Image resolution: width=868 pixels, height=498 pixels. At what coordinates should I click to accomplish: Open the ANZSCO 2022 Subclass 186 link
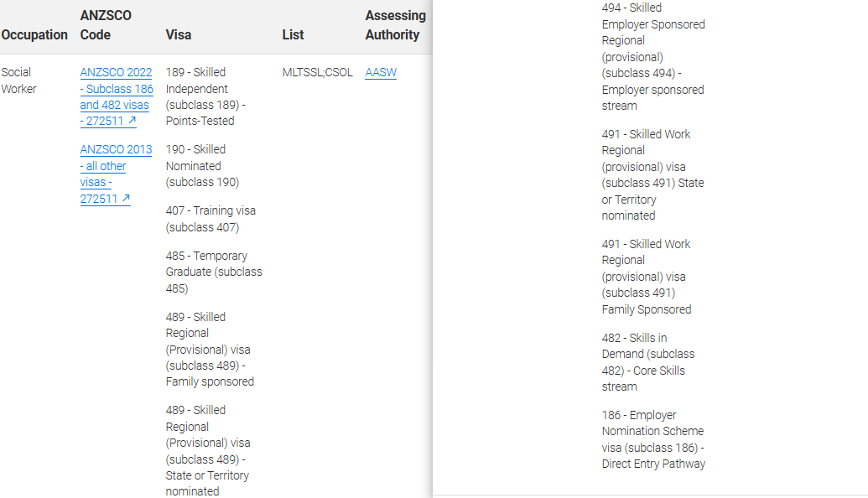coord(117,89)
